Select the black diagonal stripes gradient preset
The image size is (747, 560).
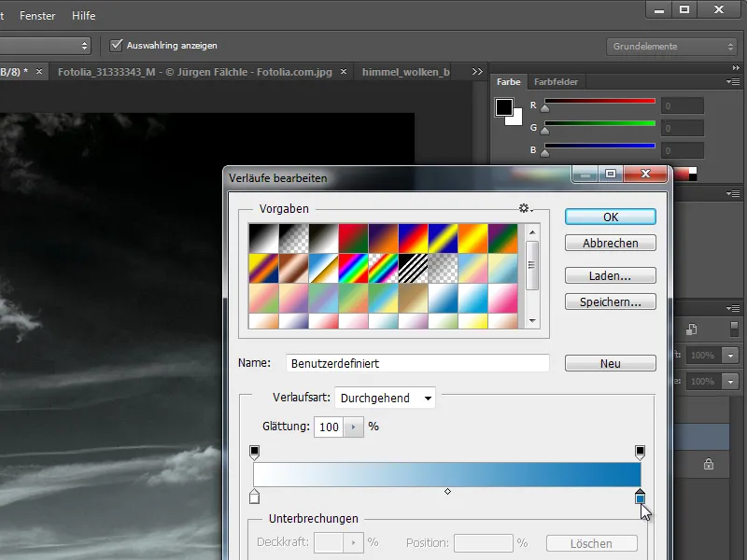pyautogui.click(x=413, y=269)
